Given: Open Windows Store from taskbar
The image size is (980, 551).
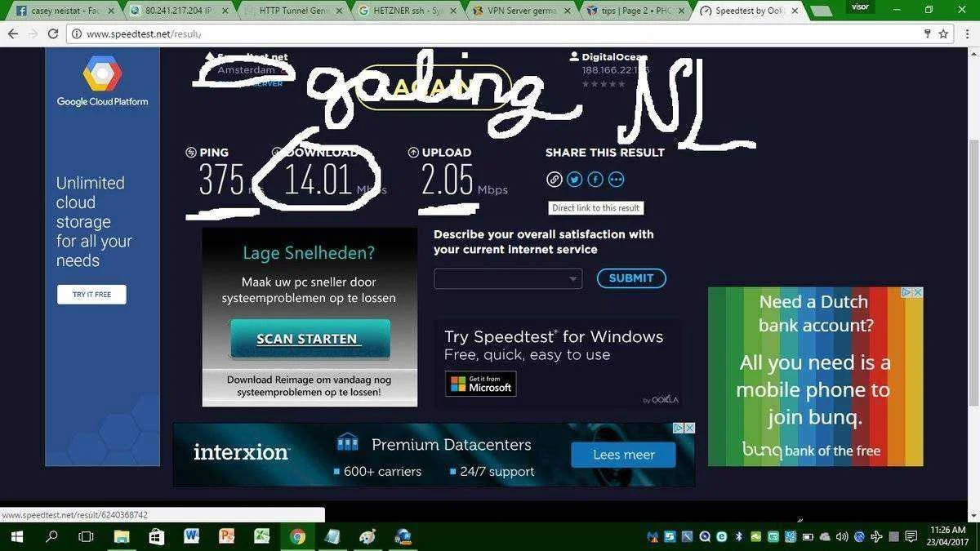Looking at the screenshot, I should 157,536.
